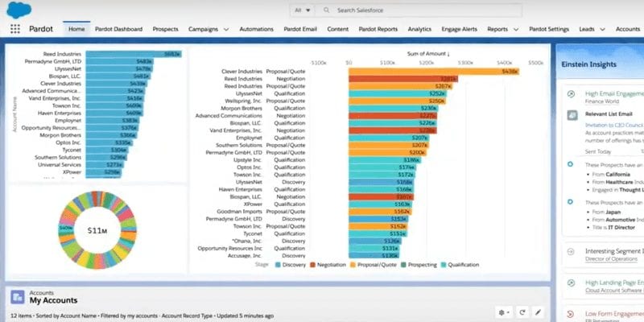Click the Morpon Brothers Qualification bar
644x322 pixels.
tap(393, 109)
